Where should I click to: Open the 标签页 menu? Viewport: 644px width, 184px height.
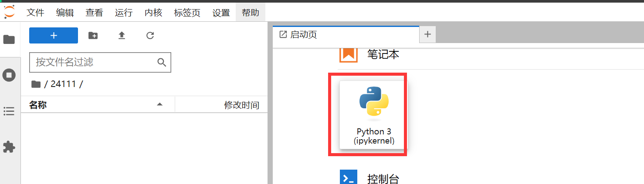click(187, 13)
